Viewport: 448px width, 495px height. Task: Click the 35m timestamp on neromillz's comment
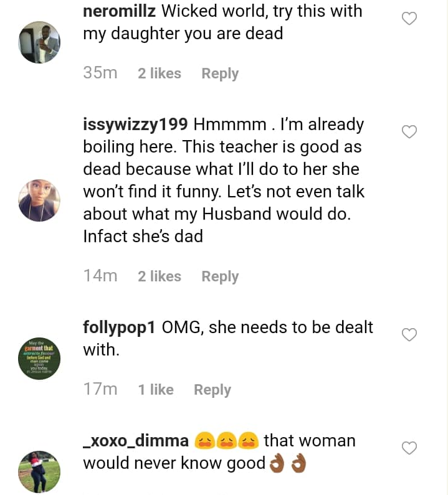100,73
